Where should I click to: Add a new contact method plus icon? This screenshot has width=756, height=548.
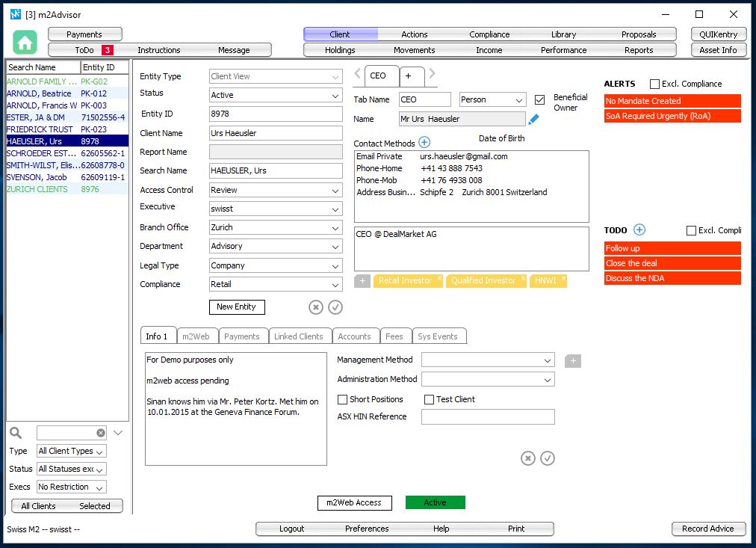point(424,142)
